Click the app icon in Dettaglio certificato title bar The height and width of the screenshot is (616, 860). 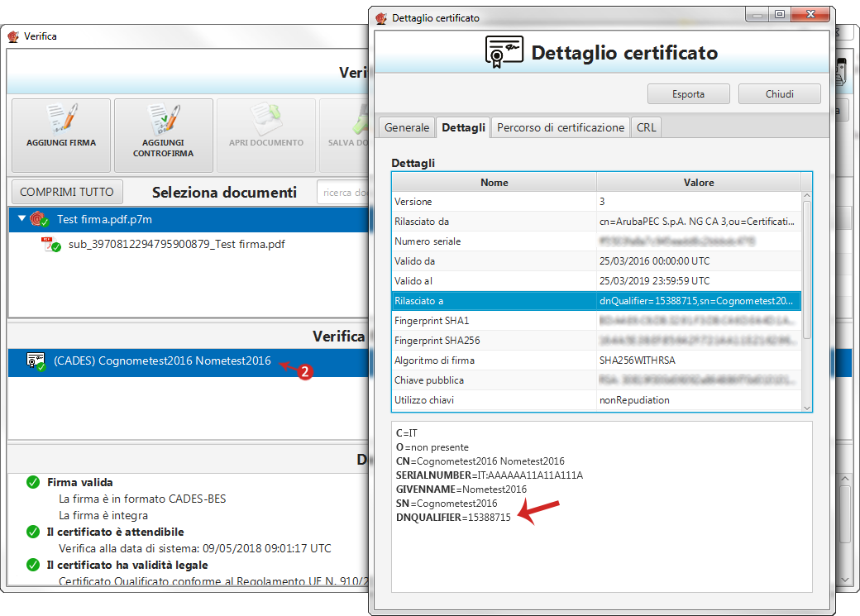pyautogui.click(x=381, y=18)
